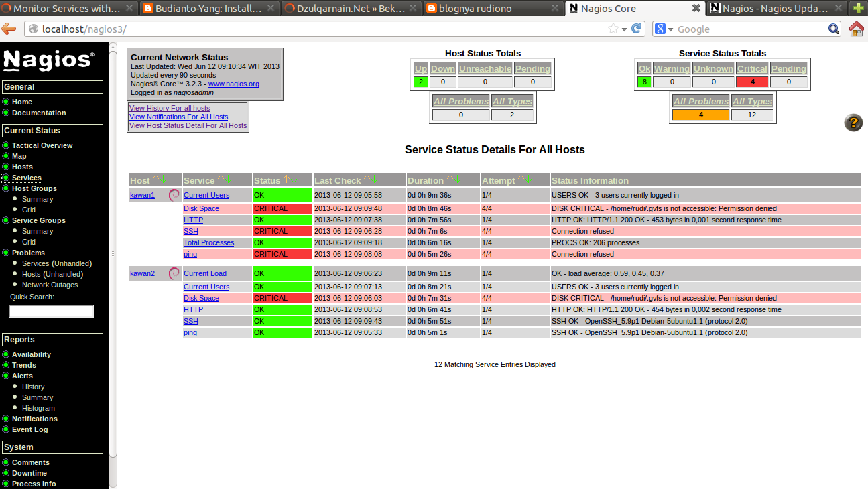Screen dimensions: 868x489
Task: Open host kawan1 details
Action: point(142,195)
